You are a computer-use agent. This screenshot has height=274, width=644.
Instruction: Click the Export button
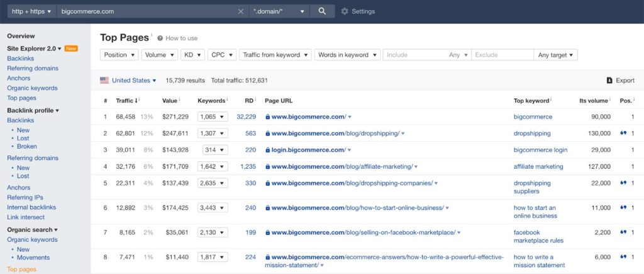pyautogui.click(x=621, y=81)
